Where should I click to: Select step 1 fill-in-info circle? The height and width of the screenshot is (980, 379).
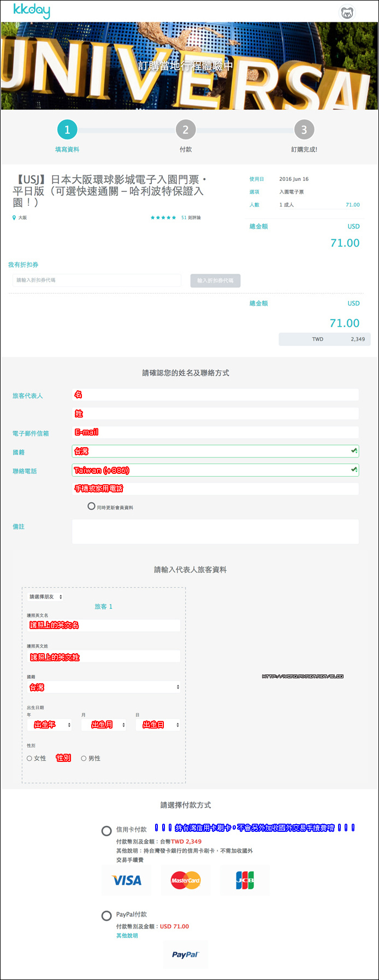coord(67,130)
